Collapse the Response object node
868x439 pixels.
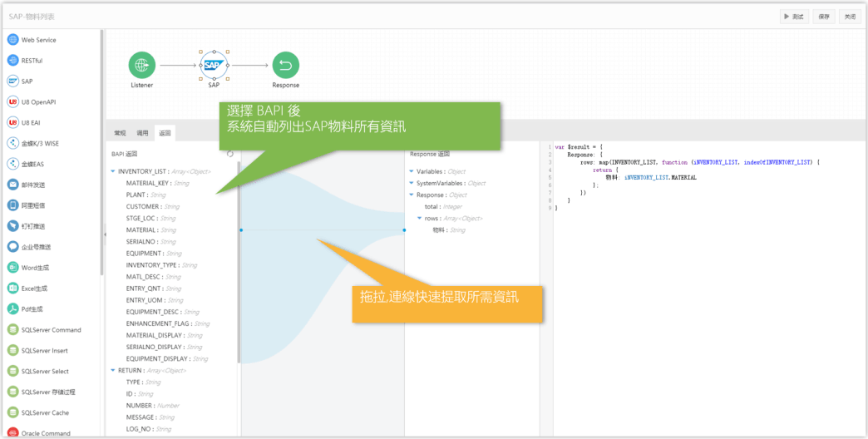[412, 195]
